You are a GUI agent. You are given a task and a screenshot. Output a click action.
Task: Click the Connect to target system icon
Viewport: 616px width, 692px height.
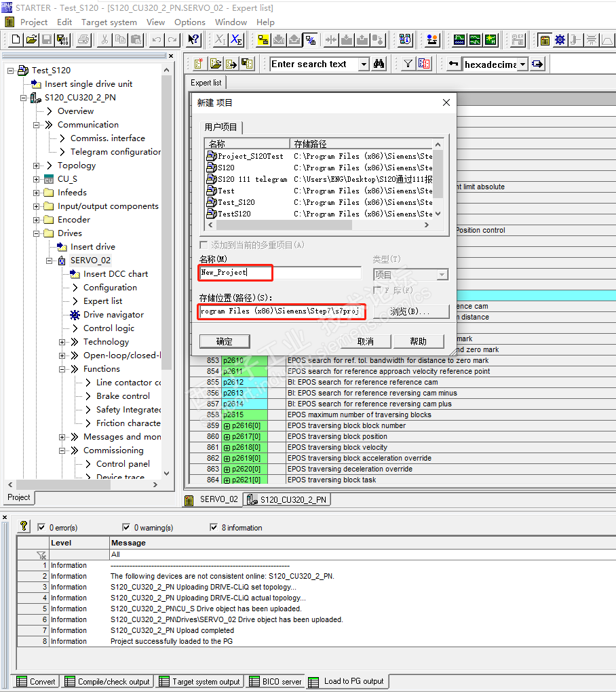263,40
